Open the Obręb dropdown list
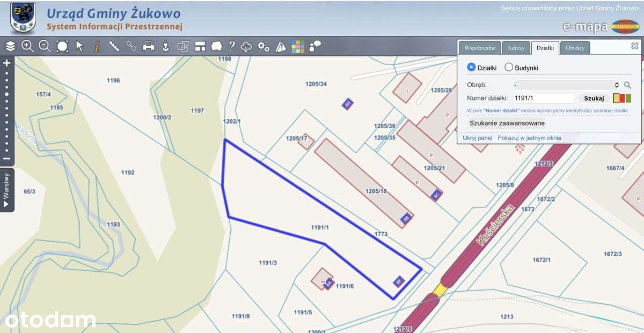This screenshot has width=644, height=333. pyautogui.click(x=567, y=85)
